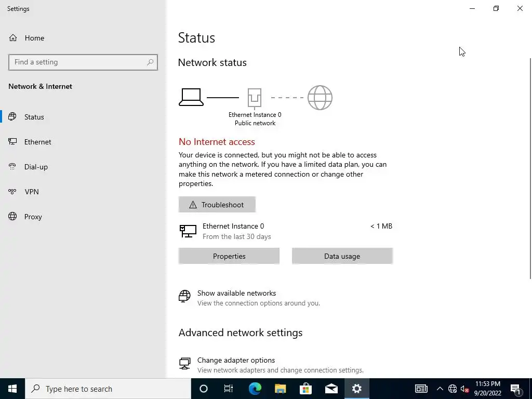Image resolution: width=532 pixels, height=399 pixels.
Task: Click the No Internet access status text
Action: (x=217, y=142)
